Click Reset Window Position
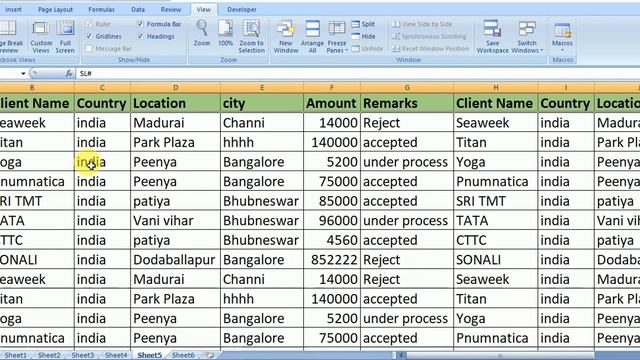This screenshot has height=360, width=640. click(x=430, y=49)
